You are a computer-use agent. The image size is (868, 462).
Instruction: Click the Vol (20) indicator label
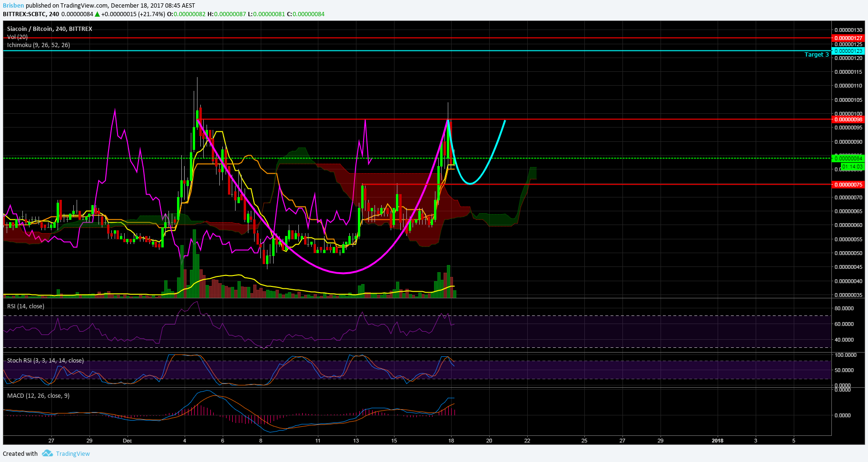pyautogui.click(x=17, y=37)
